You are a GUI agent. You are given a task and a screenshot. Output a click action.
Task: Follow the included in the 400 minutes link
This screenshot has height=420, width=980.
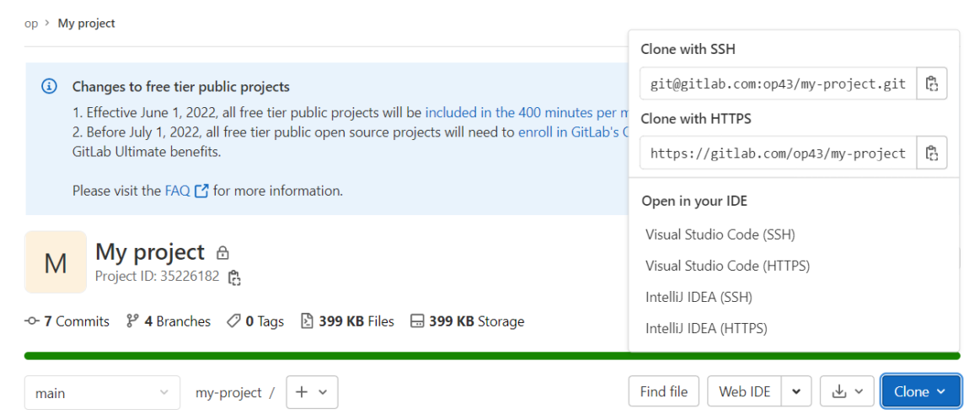(x=527, y=113)
